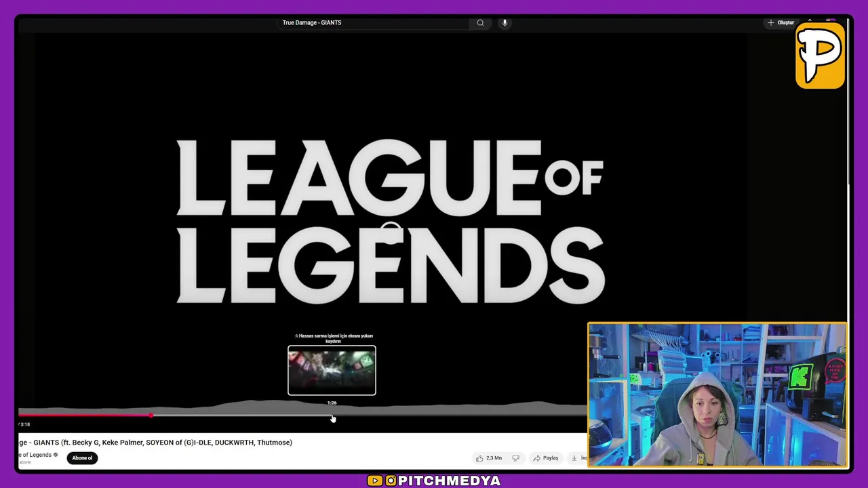
Task: Click the notifications bell icon in header
Action: (810, 20)
